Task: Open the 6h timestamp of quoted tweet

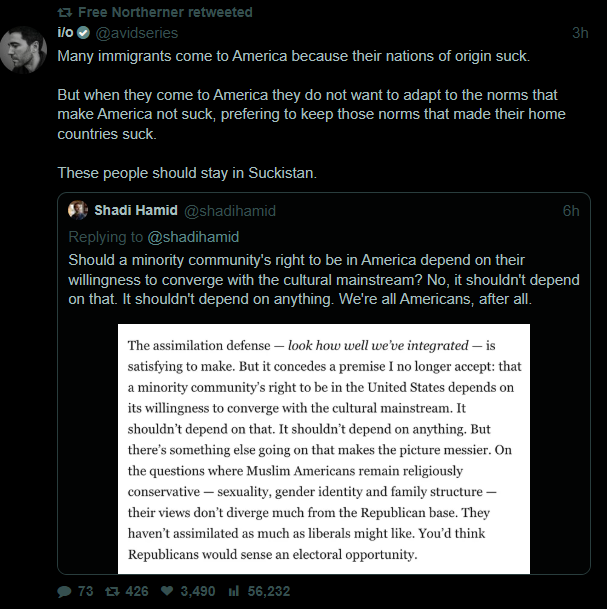Action: pyautogui.click(x=571, y=210)
